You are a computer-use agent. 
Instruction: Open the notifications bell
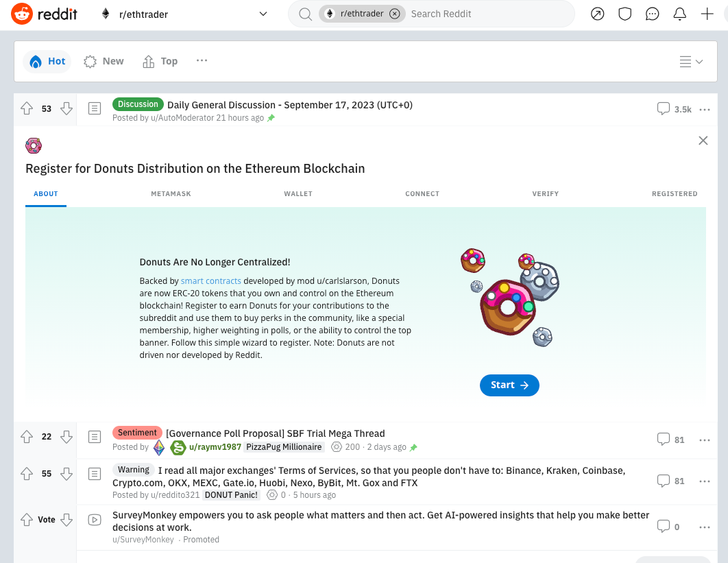click(x=680, y=14)
